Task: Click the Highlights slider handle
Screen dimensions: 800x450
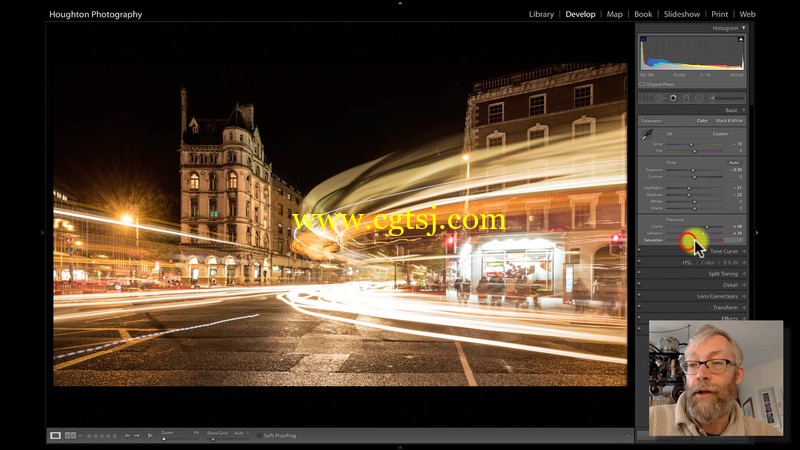Action: coord(689,188)
